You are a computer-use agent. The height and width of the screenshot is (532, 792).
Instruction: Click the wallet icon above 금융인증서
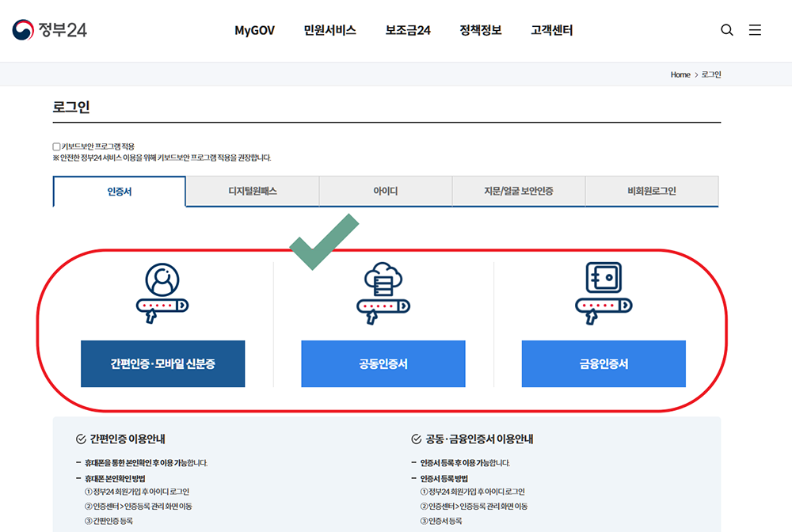click(603, 291)
